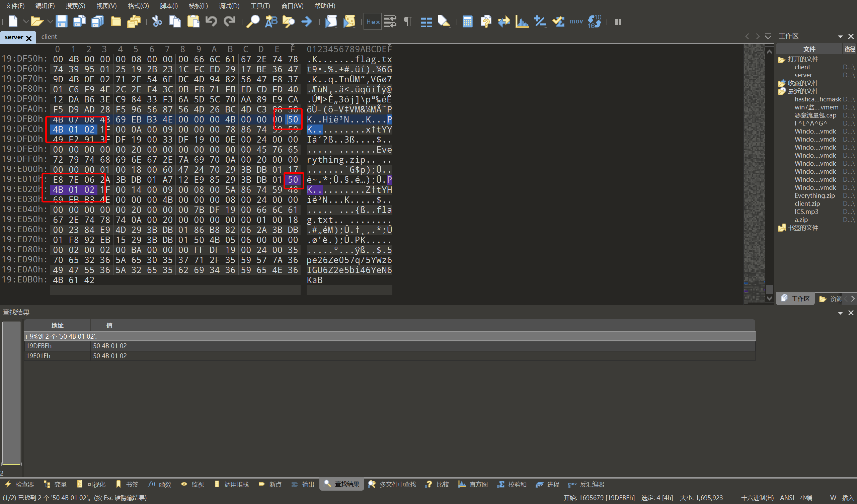
Task: Click the hex view minimap overview
Action: (754, 173)
